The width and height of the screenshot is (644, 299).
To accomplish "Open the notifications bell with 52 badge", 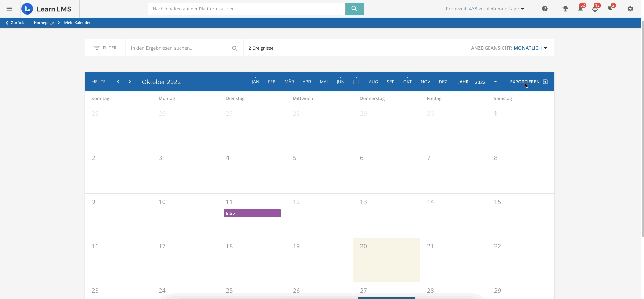I will [x=581, y=8].
